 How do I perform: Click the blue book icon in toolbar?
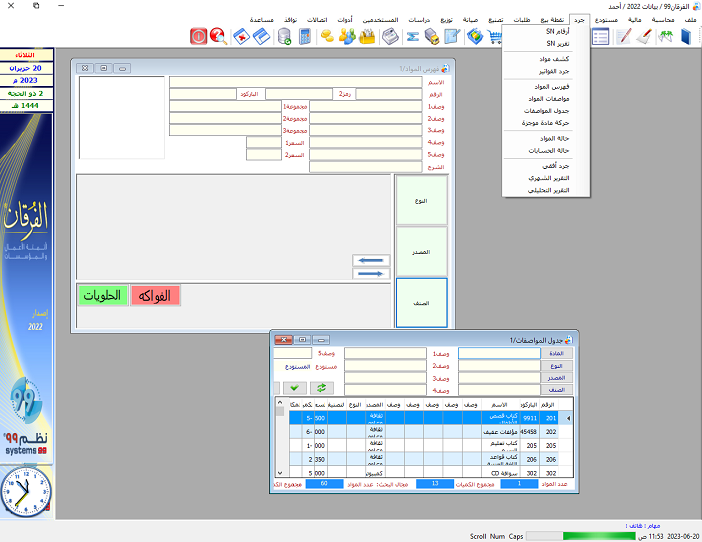(x=688, y=37)
